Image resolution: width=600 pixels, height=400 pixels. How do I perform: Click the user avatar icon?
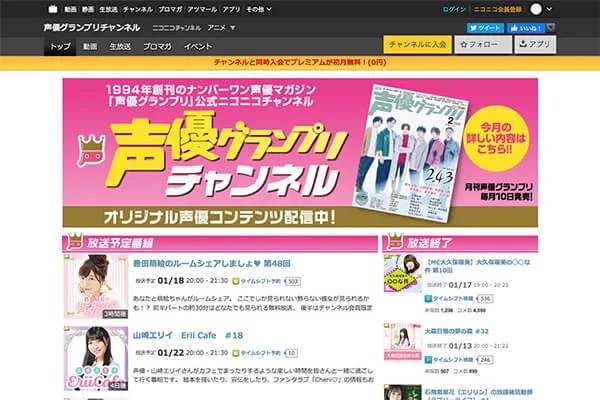click(536, 9)
